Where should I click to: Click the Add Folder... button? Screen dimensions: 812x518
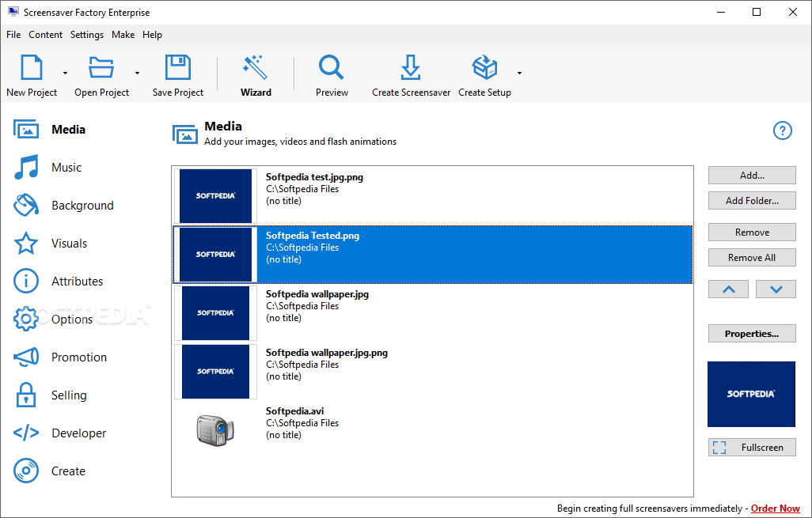752,201
